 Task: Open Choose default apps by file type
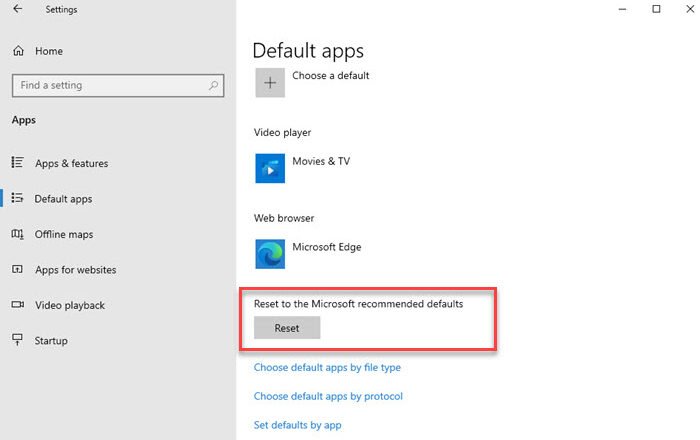point(327,368)
